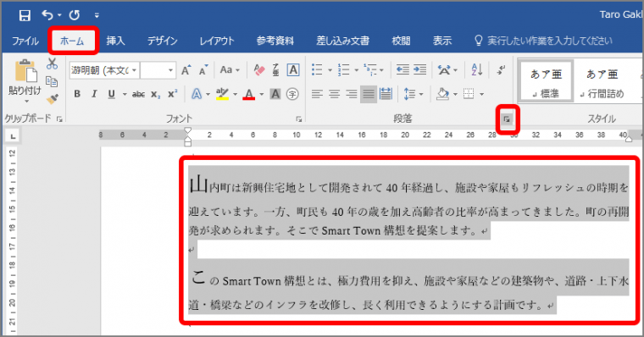Open text effects and typography menu
This screenshot has width=644, height=337.
pyautogui.click(x=201, y=94)
